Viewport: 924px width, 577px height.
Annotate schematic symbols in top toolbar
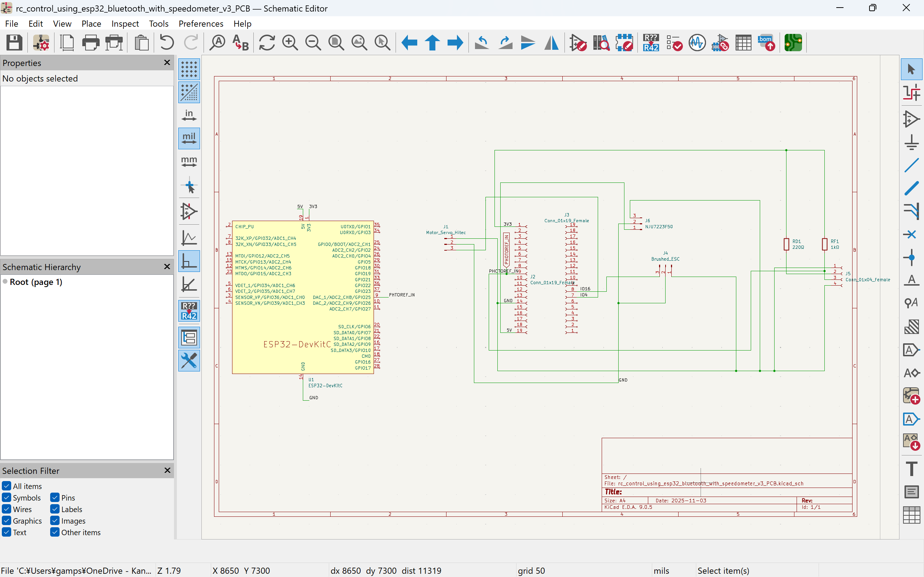pyautogui.click(x=651, y=42)
